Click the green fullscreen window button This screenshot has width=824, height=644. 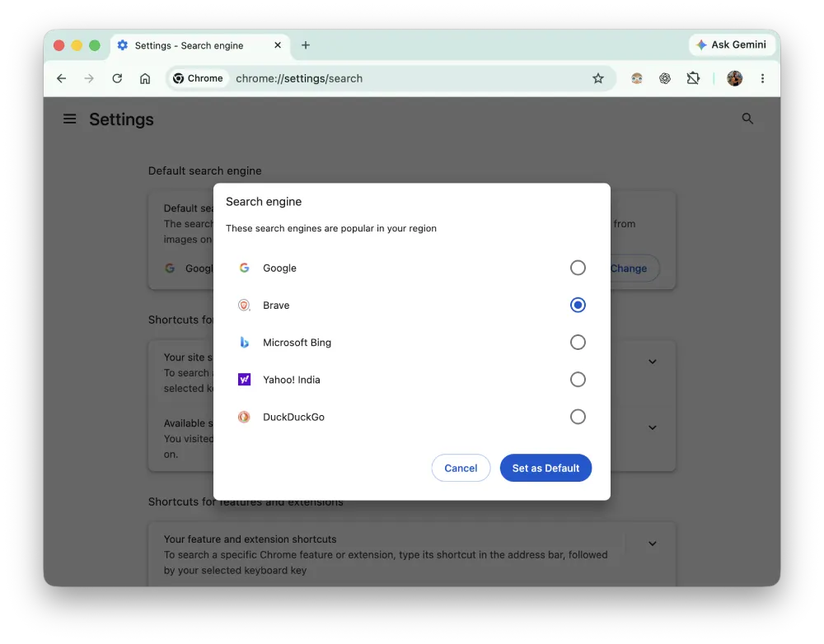coord(95,45)
